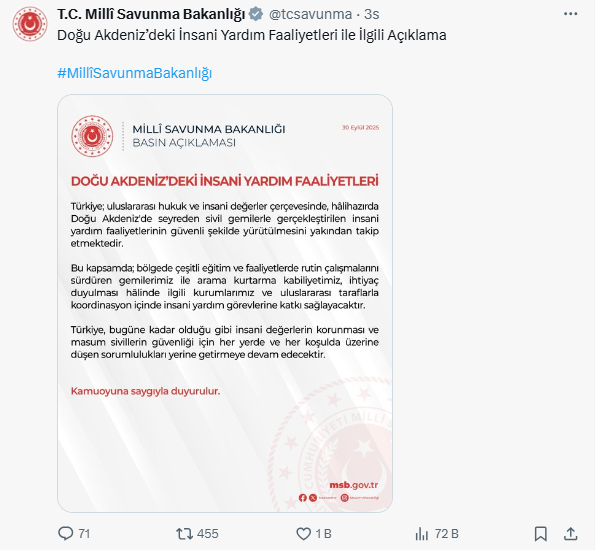The width and height of the screenshot is (597, 550).
Task: Click the 71 reply count
Action: click(x=84, y=534)
